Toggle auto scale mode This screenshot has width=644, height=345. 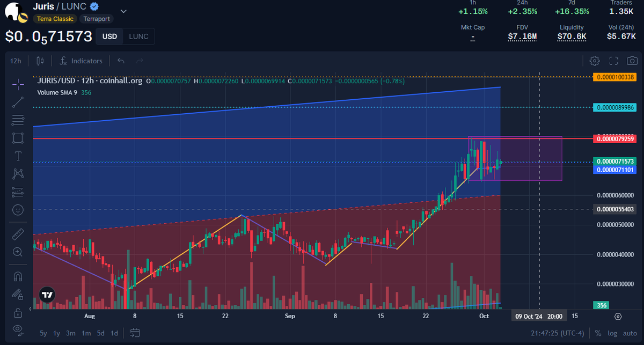629,333
